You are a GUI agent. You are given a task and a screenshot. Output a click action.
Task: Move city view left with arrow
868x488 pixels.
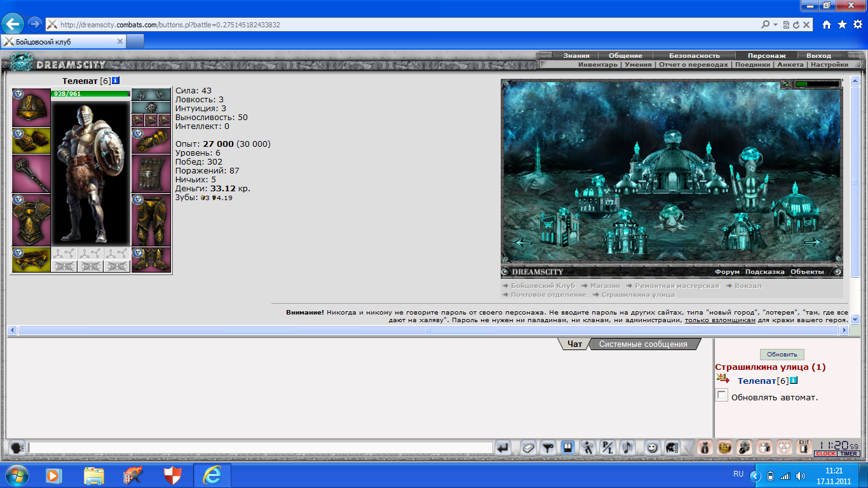pyautogui.click(x=523, y=242)
